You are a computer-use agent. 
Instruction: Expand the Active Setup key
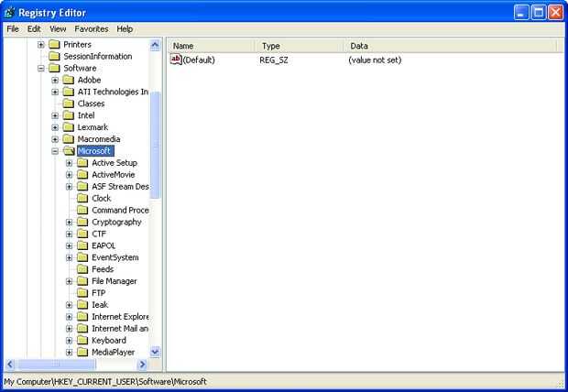tap(70, 163)
